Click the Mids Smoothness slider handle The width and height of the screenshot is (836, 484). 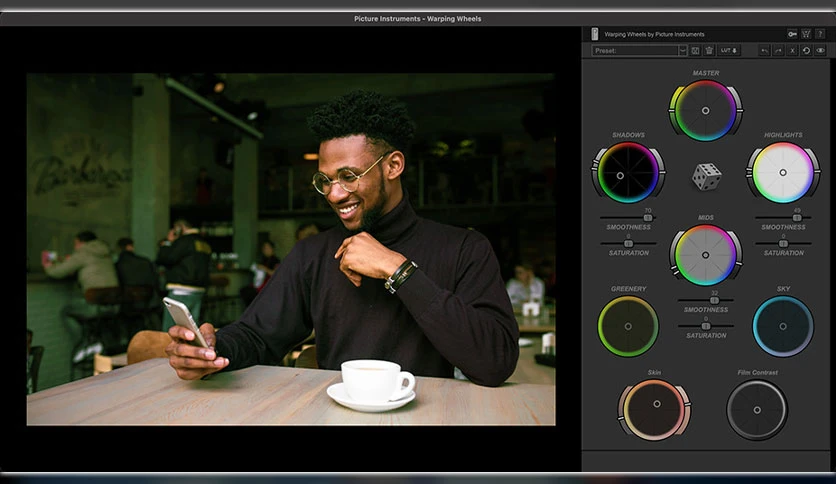pos(714,300)
